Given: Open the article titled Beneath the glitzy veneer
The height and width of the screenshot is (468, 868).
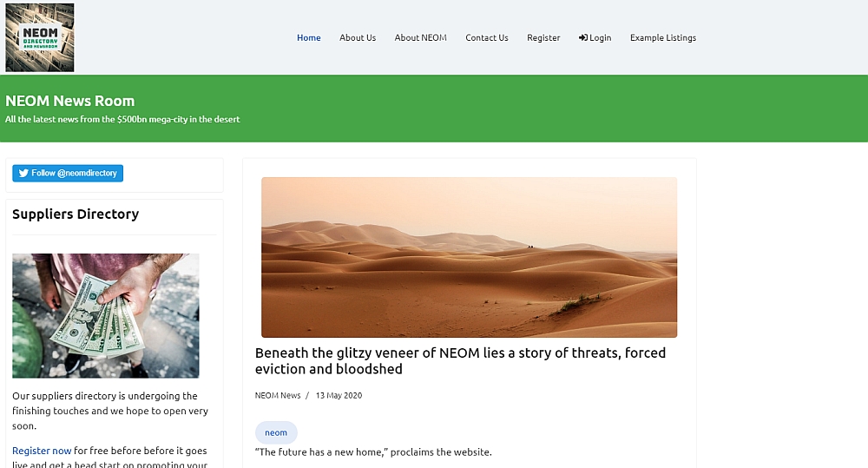Looking at the screenshot, I should pyautogui.click(x=460, y=361).
